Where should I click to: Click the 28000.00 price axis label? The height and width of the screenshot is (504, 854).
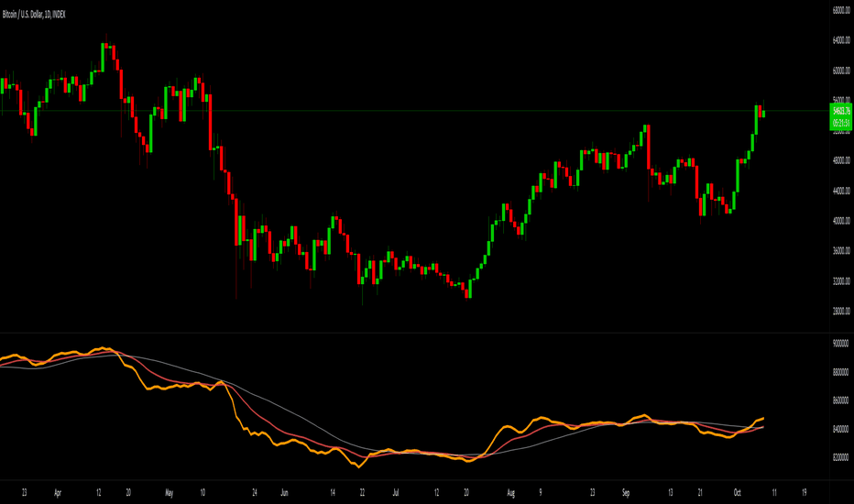pos(841,312)
